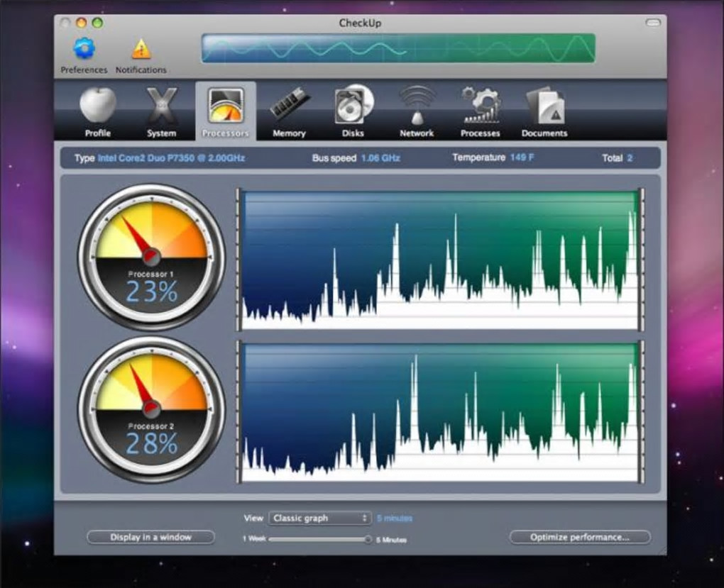The image size is (724, 588).
Task: Click the Display in a window button
Action: click(x=150, y=538)
